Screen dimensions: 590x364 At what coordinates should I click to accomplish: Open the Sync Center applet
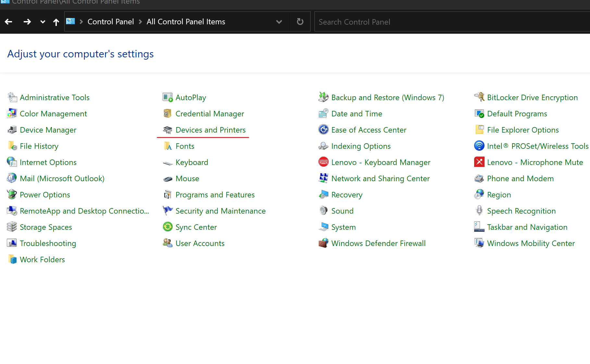coord(196,227)
